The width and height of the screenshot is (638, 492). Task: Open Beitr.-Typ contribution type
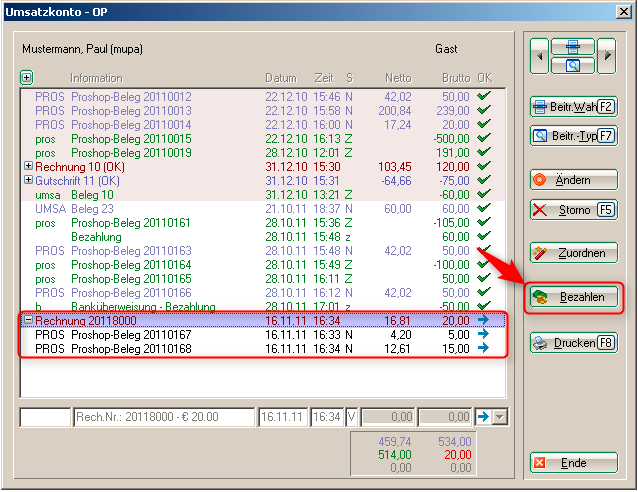coord(573,135)
